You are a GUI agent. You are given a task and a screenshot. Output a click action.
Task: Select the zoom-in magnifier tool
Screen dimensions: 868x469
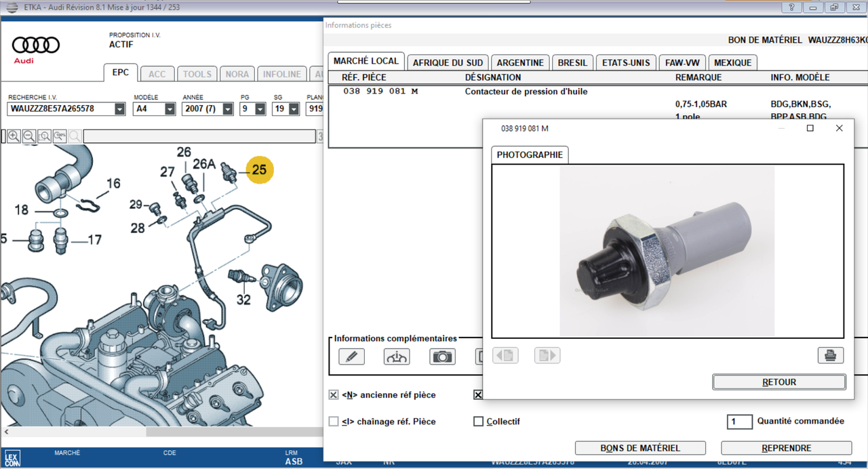point(14,136)
